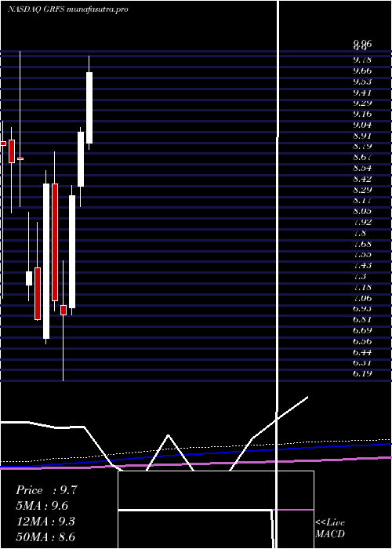Click the 8.67 price axis label

(x=362, y=157)
